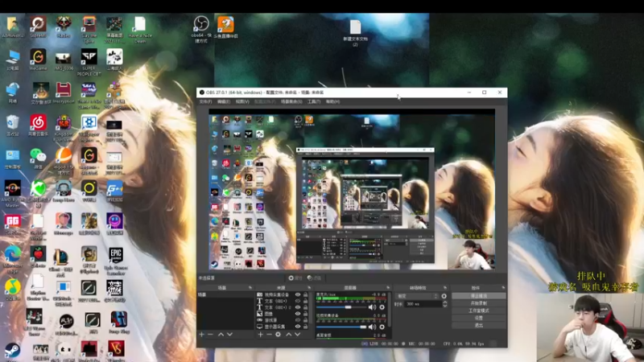This screenshot has width=644, height=362.
Task: Click the 设置 (Settings) button in controls
Action: pos(478,318)
